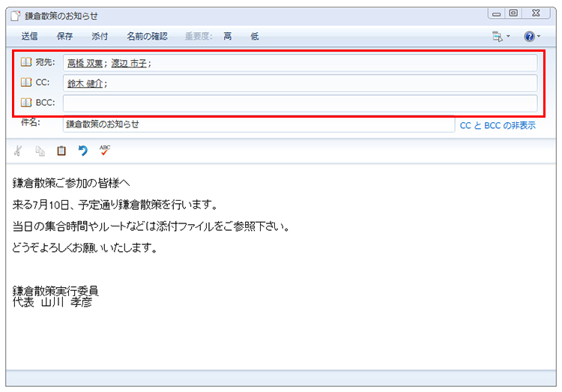Click 保存 to save the draft
This screenshot has height=392, width=562.
[64, 36]
